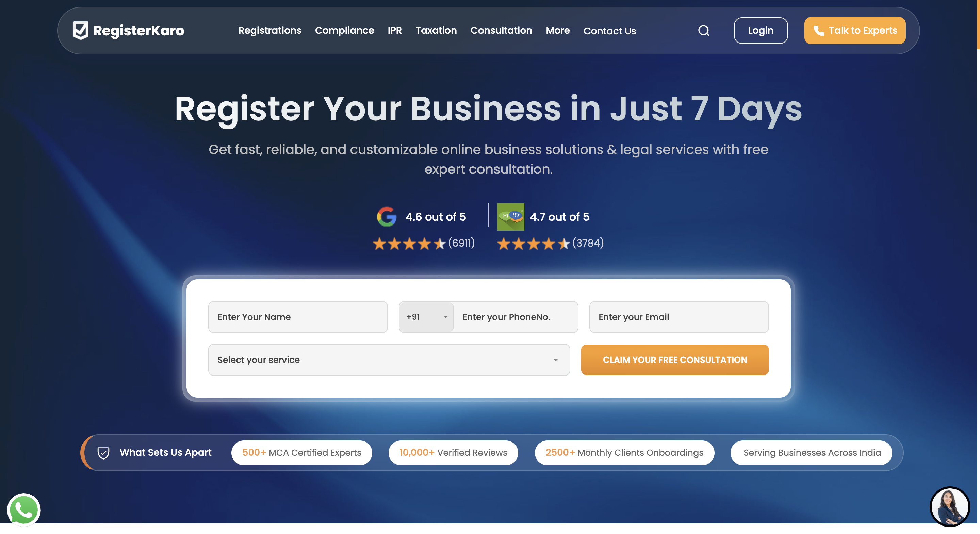980x534 pixels.
Task: Click the RegisterKaro shield logo
Action: pyautogui.click(x=80, y=30)
